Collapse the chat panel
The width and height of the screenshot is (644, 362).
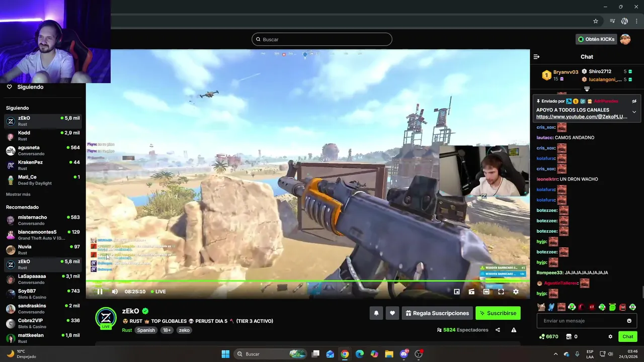(x=536, y=57)
